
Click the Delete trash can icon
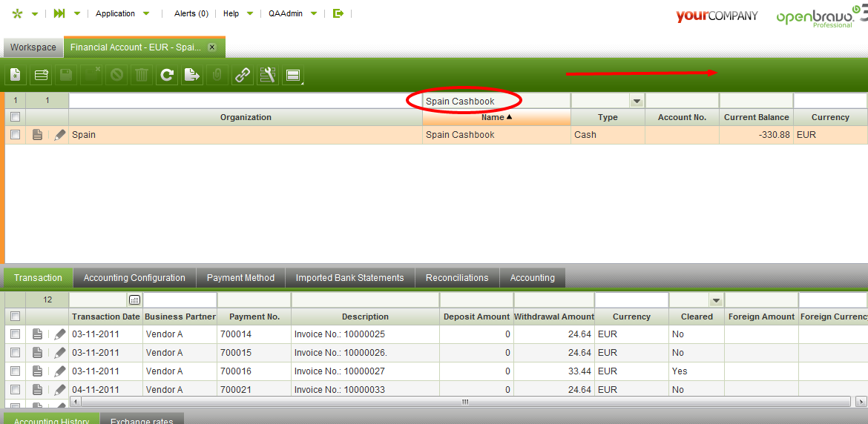(142, 75)
